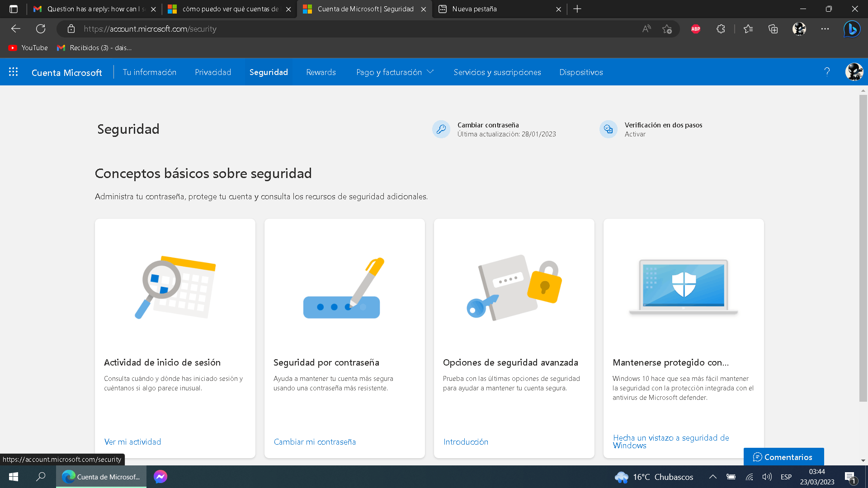The image size is (868, 488).
Task: Launch Messenger from the taskbar
Action: [x=160, y=477]
